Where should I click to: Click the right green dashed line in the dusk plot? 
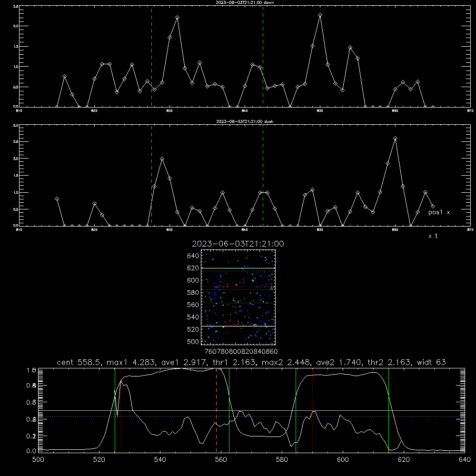pos(263,176)
